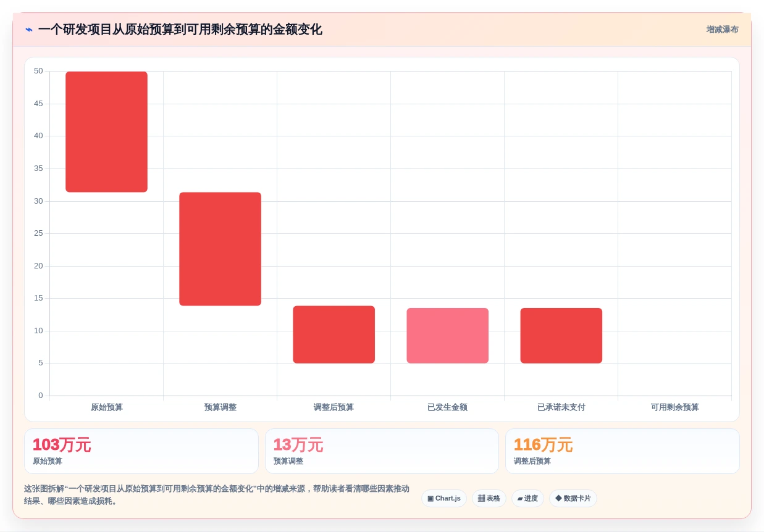Select the 调整后预算 bar in the chart
This screenshot has height=532, width=764.
point(334,335)
